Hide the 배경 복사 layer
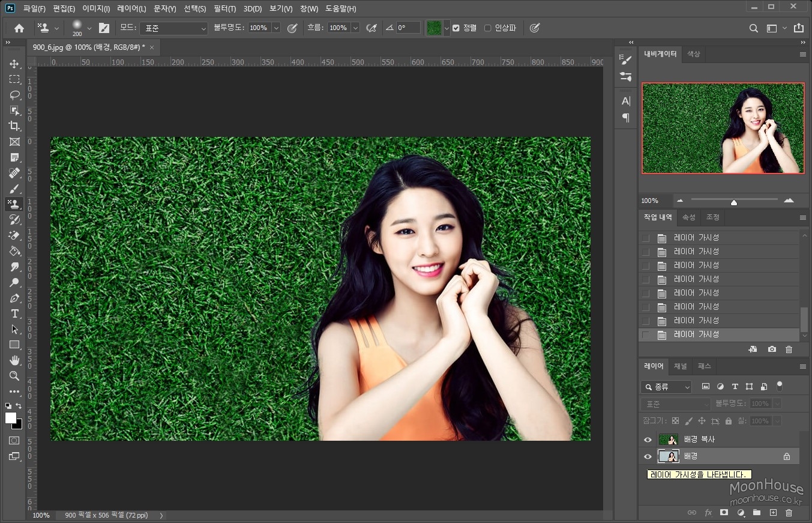812x523 pixels. tap(648, 440)
